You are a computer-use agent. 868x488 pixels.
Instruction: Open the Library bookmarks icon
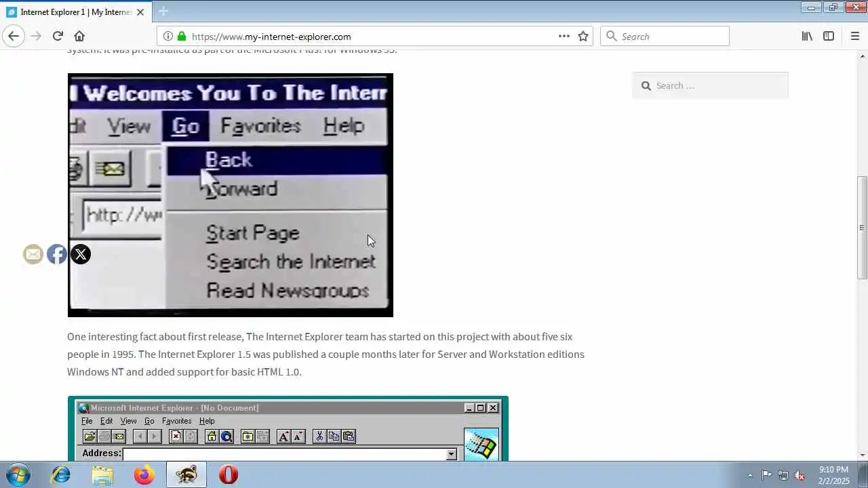[x=807, y=37]
